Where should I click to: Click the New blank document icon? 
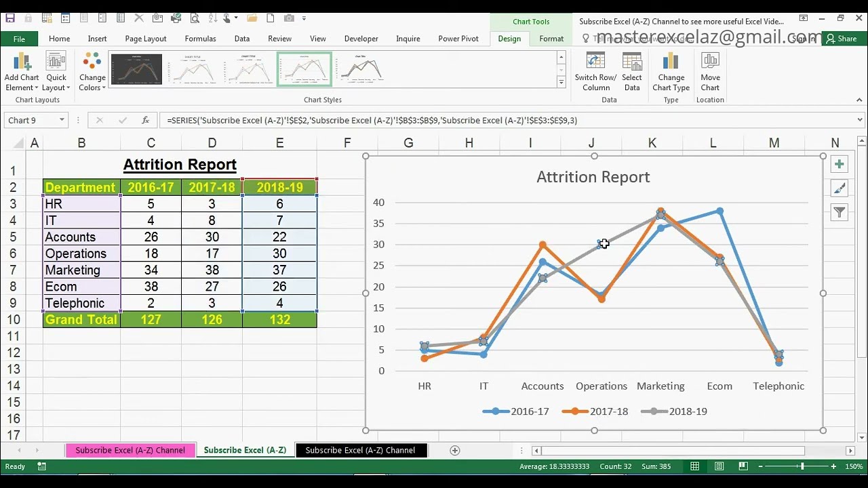[271, 18]
